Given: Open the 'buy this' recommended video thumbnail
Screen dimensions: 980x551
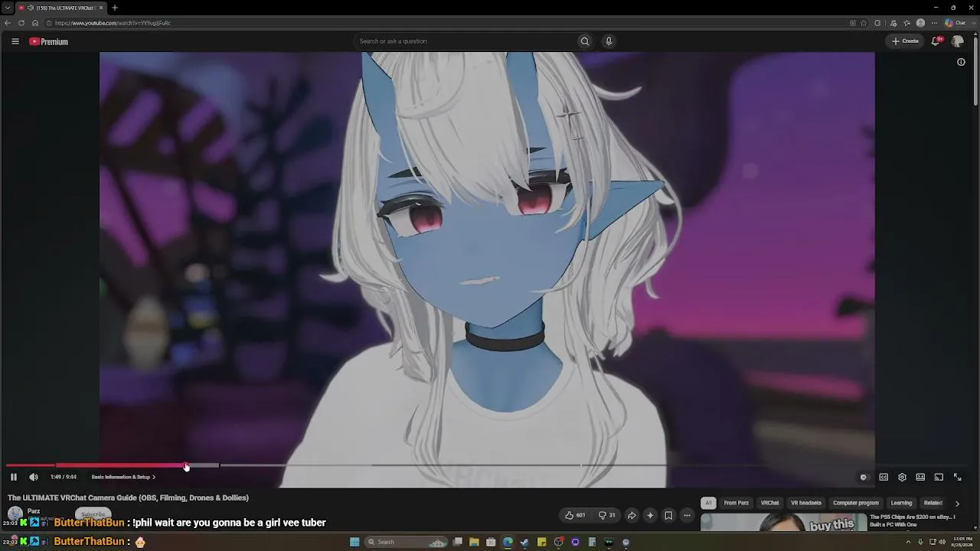Looking at the screenshot, I should [783, 523].
